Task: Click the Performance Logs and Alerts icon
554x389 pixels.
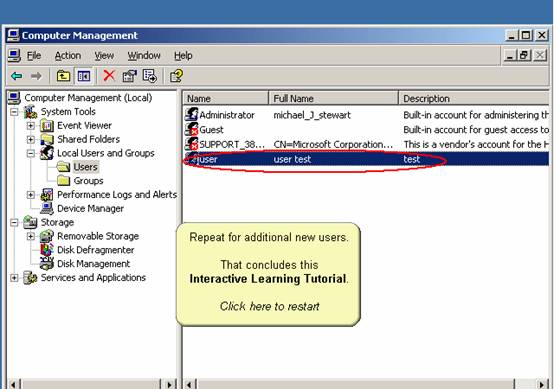Action: 47,194
